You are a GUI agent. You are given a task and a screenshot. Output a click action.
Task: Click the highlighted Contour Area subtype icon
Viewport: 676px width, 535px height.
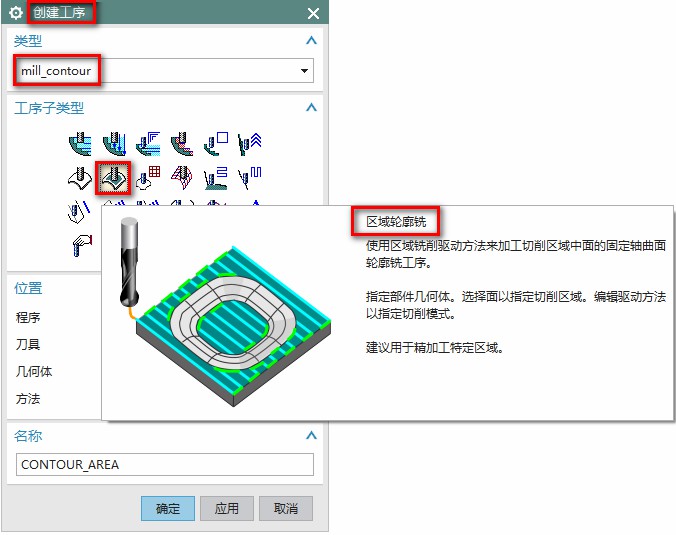point(113,178)
